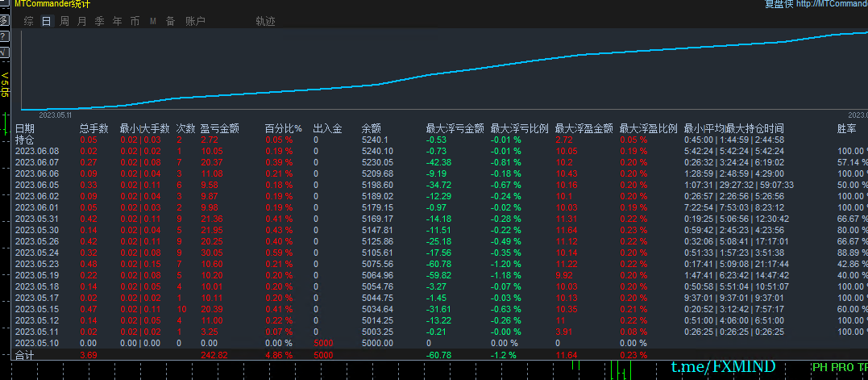Click the 最大浮盈比例 column header
The width and height of the screenshot is (868, 380).
(x=649, y=128)
